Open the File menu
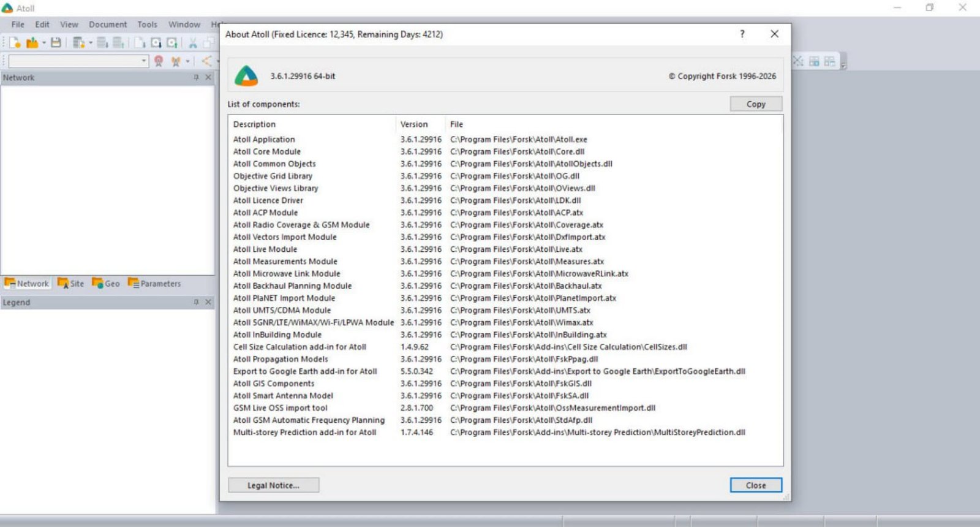Screen dimensions: 980x527 point(18,25)
